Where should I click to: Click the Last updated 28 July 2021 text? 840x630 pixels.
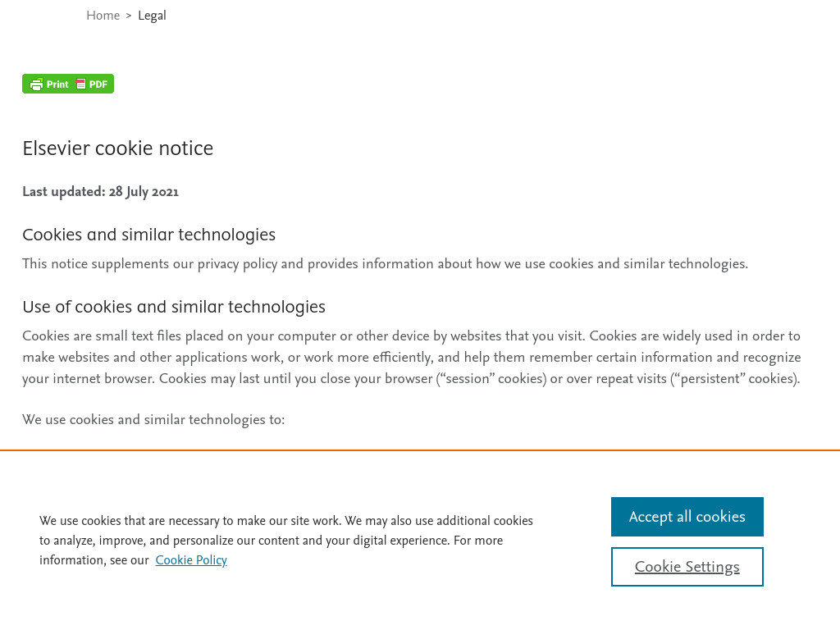101,191
